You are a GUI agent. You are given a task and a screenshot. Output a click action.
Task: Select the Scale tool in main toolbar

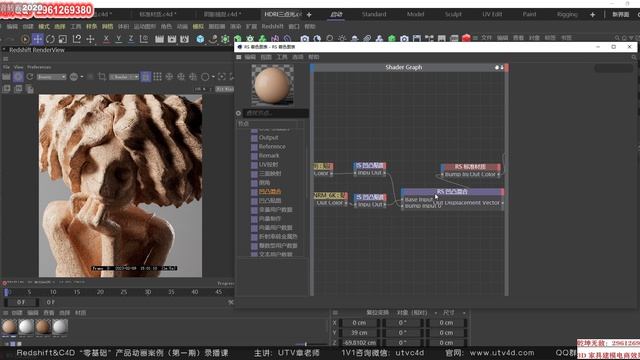pyautogui.click(x=63, y=39)
